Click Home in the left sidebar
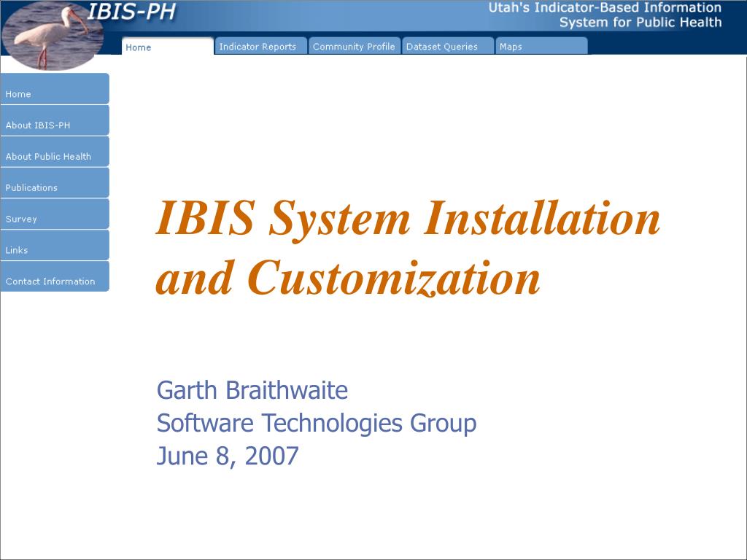 pyautogui.click(x=55, y=88)
